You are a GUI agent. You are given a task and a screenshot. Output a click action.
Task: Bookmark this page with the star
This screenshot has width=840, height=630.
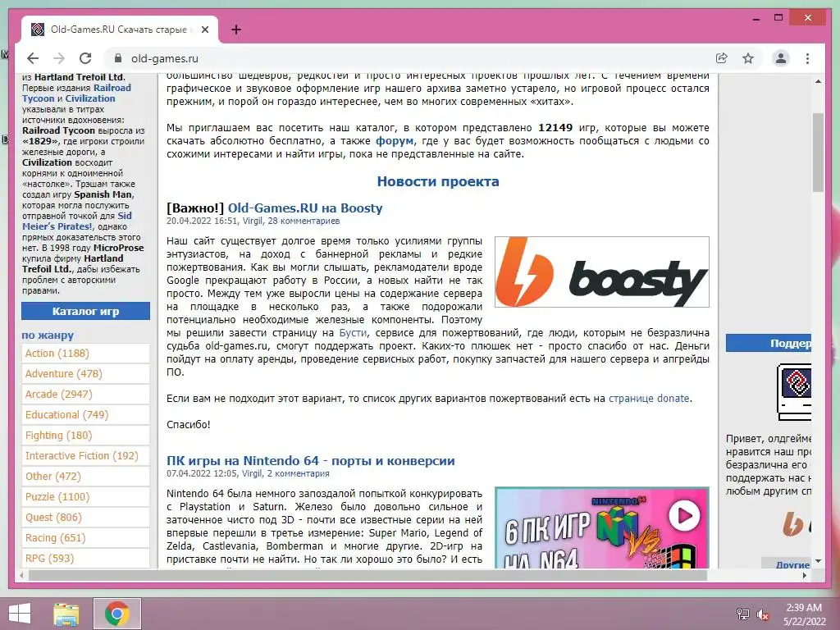(748, 58)
